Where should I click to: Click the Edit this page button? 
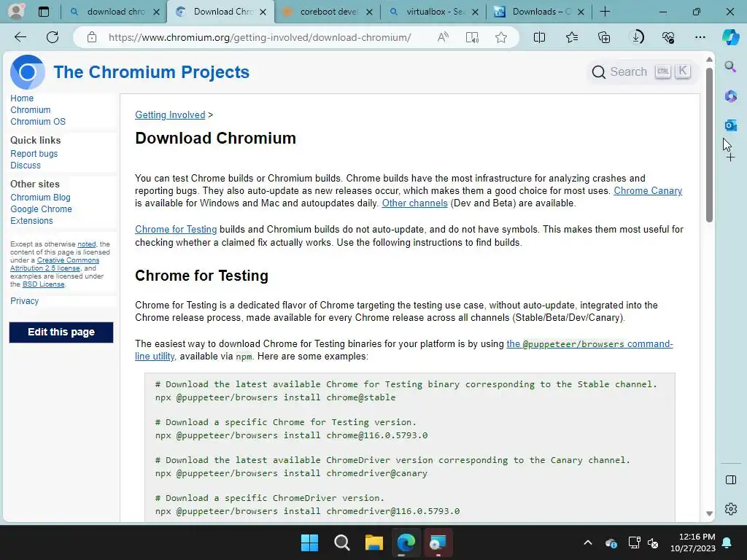pyautogui.click(x=61, y=332)
